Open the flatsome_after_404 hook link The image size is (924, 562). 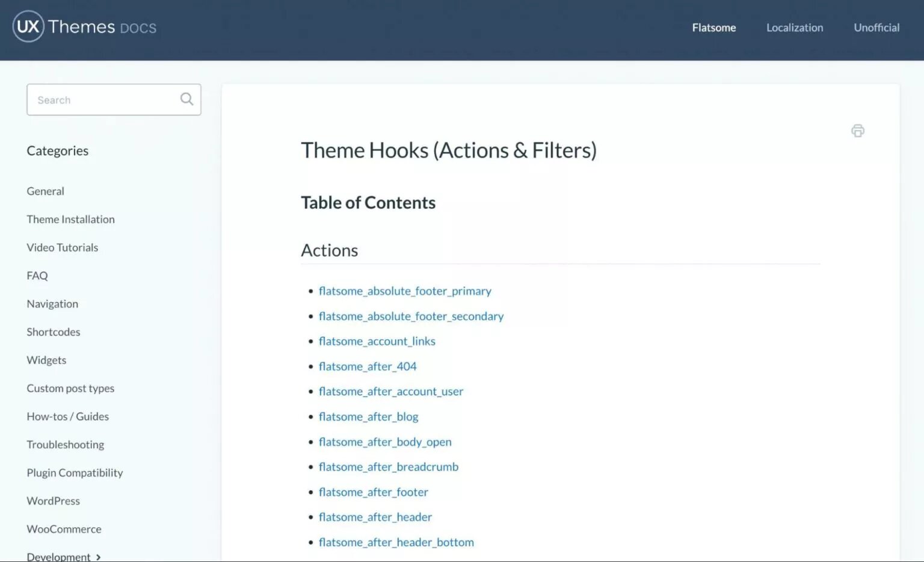[x=368, y=366]
